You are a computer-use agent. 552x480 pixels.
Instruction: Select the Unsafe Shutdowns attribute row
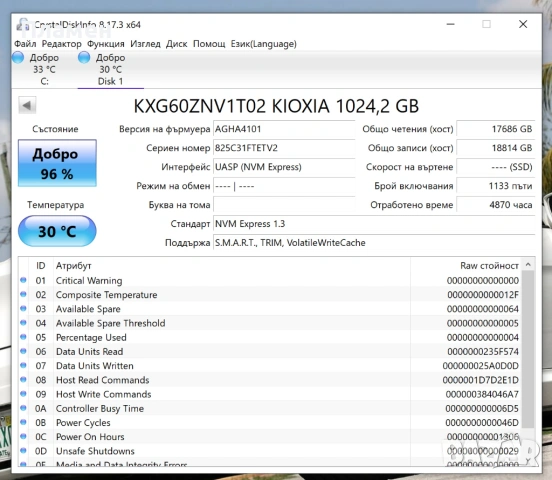coord(270,451)
